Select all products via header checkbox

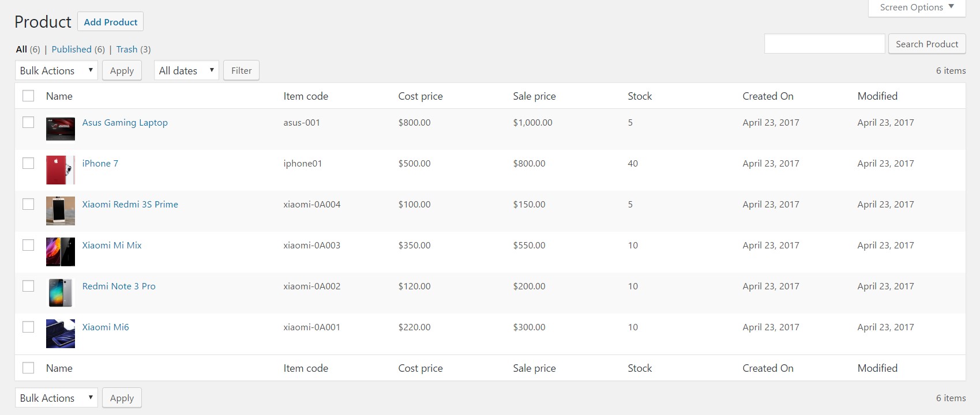coord(28,96)
